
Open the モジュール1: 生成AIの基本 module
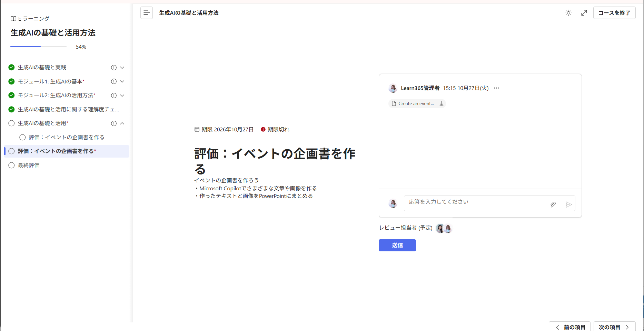click(x=51, y=81)
